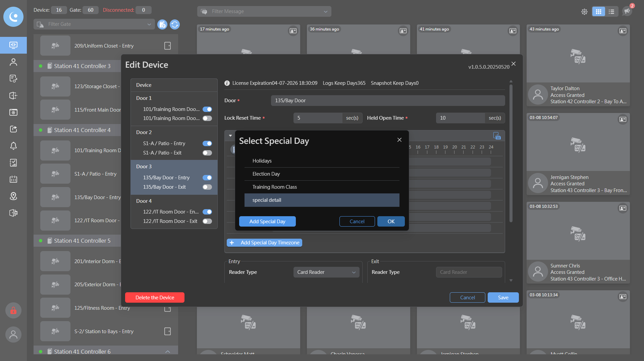Open the map location sidebar icon
The image size is (644, 361).
(13, 196)
